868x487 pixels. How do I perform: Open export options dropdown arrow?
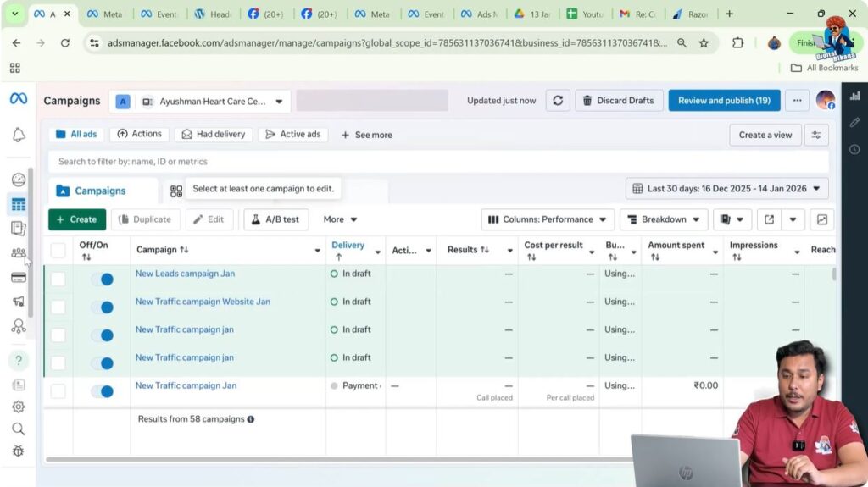pos(793,219)
